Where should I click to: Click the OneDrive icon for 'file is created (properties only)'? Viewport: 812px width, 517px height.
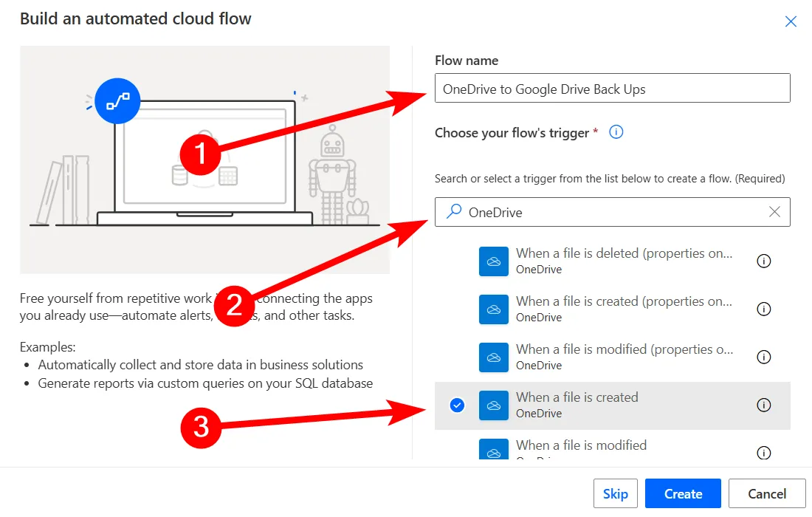click(x=494, y=309)
